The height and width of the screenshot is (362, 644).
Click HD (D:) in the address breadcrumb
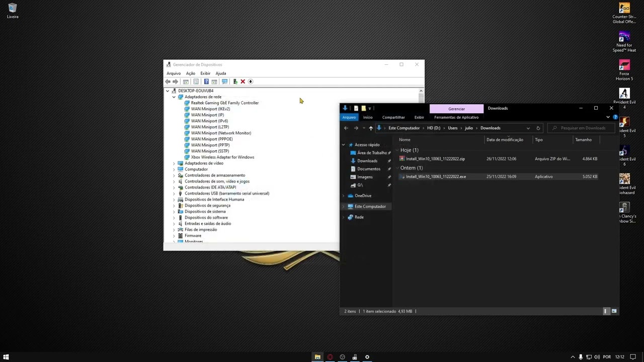click(x=434, y=128)
